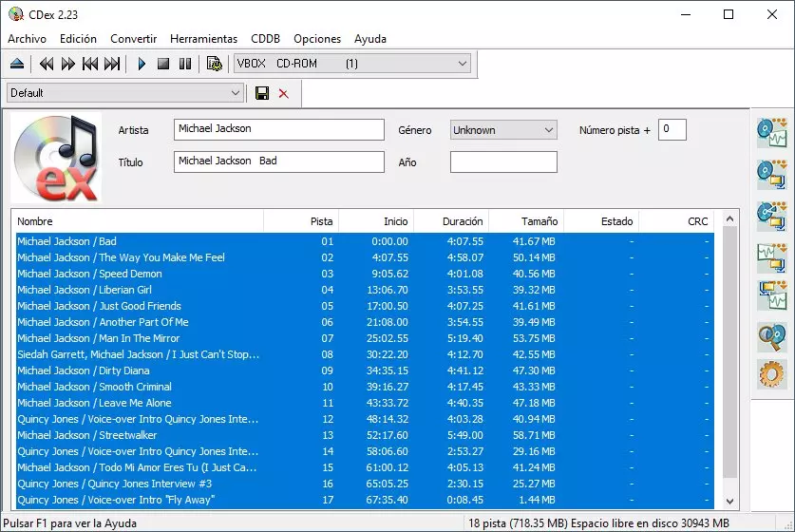Open the CDDB menu
The image size is (795, 532).
(x=265, y=39)
